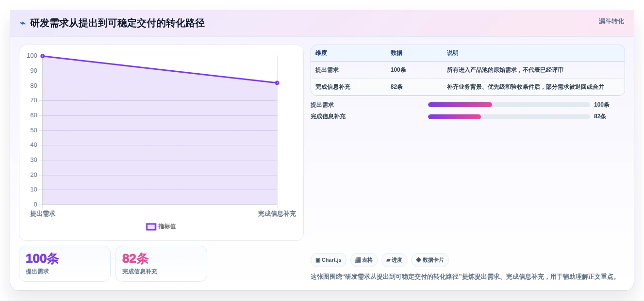Click the diamond icon in 数据卡片 chip

point(418,260)
